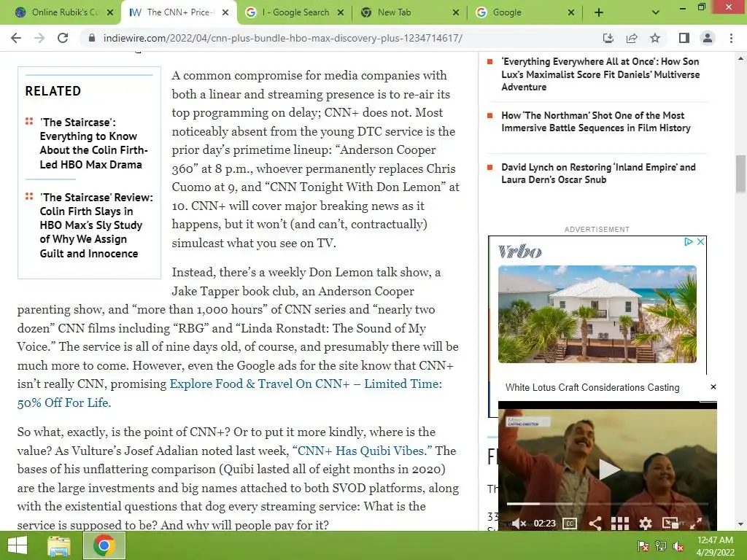Go forward in browser history
The width and height of the screenshot is (747, 560).
tap(39, 38)
